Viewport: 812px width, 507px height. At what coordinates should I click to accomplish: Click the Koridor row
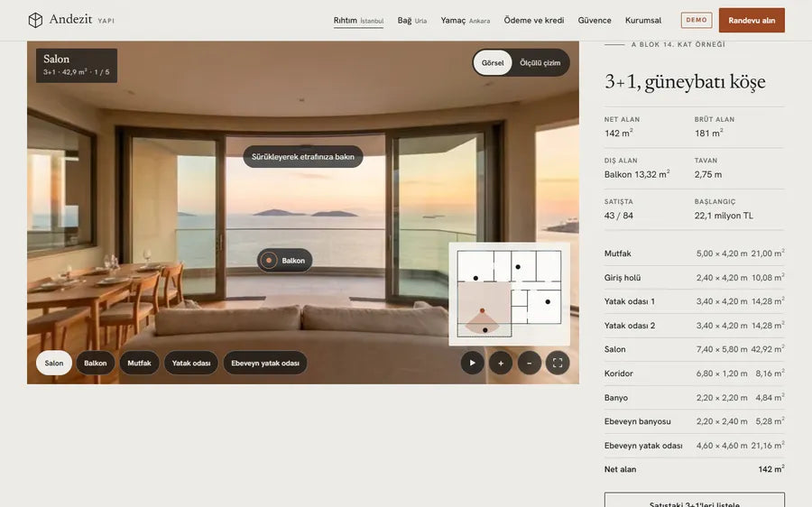point(695,373)
